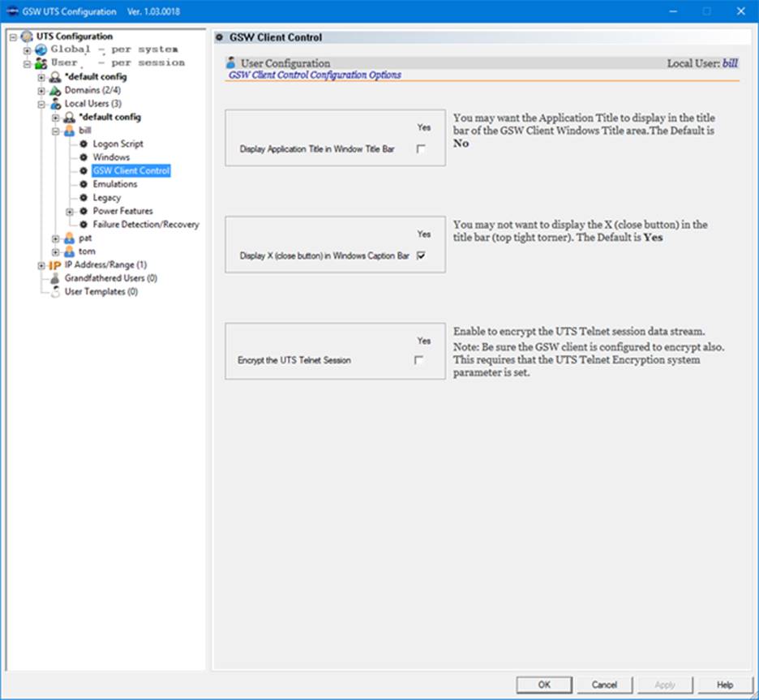Click the User Configuration header person icon
Screen dimensions: 759x700
[231, 62]
